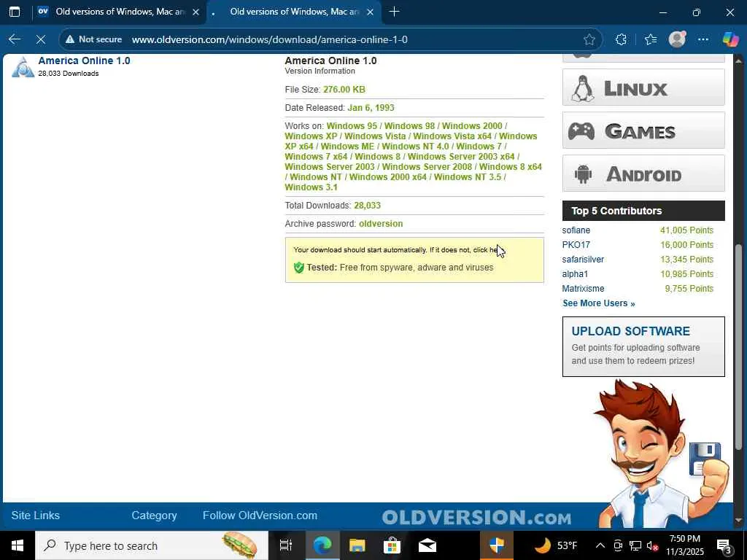The height and width of the screenshot is (560, 747).
Task: Click the 276.00 KB file size value
Action: click(344, 90)
